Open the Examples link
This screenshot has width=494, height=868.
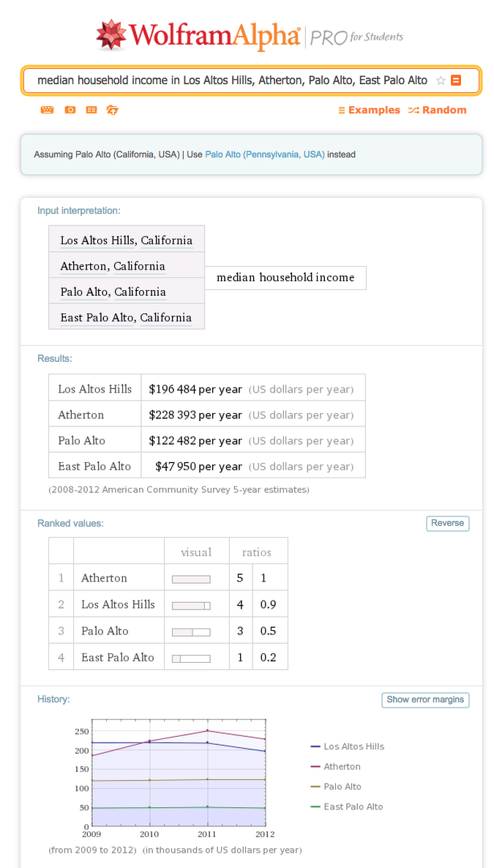[x=369, y=110]
